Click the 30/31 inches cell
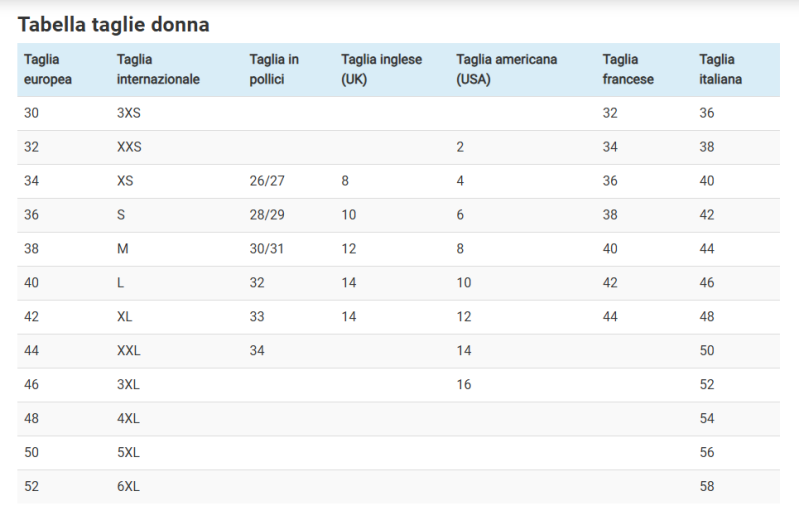This screenshot has width=799, height=520. [267, 249]
